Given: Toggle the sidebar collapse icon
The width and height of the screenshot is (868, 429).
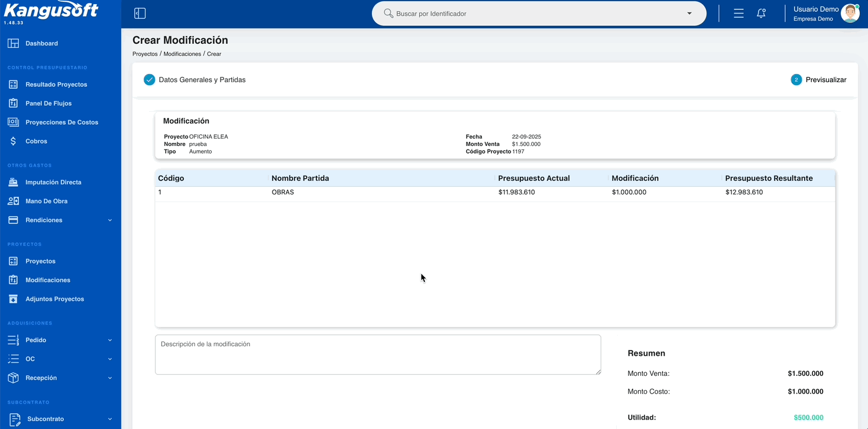Looking at the screenshot, I should pos(140,14).
